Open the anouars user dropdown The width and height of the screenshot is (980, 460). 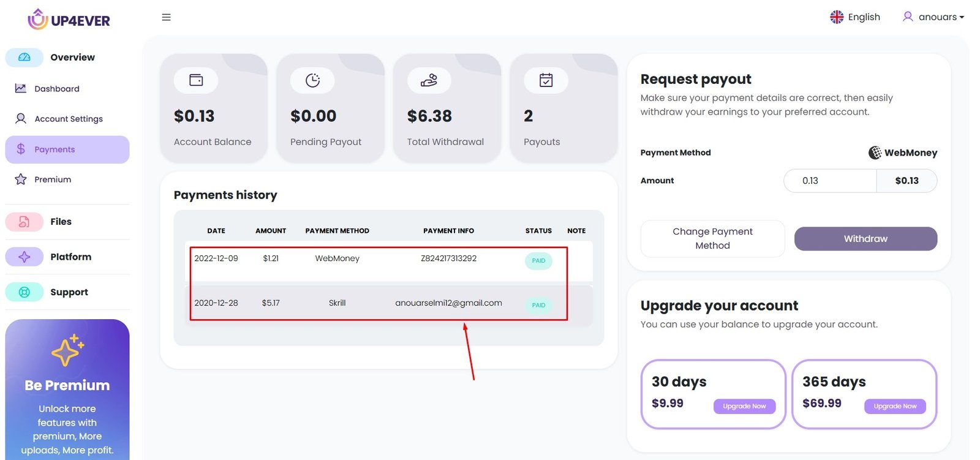[x=933, y=17]
